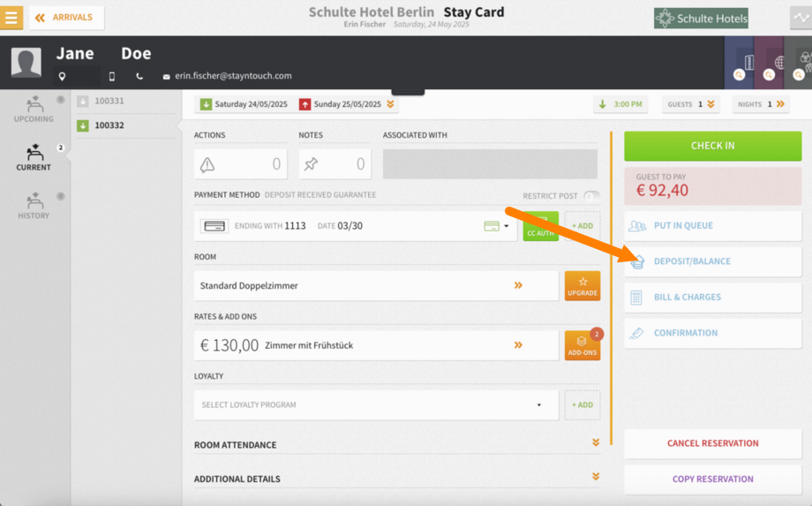The width and height of the screenshot is (812, 506).
Task: Click the green Check In button
Action: pyautogui.click(x=712, y=146)
